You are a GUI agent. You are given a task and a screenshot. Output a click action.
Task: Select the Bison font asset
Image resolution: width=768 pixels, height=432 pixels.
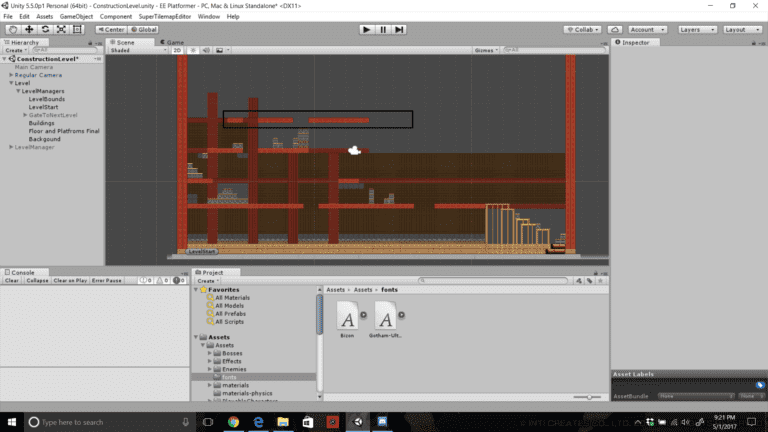(x=347, y=319)
